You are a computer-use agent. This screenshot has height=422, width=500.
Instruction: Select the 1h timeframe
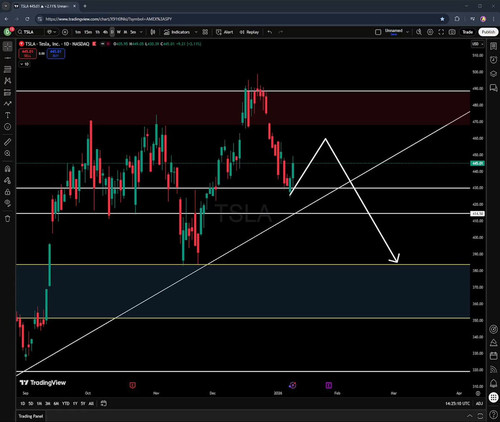pyautogui.click(x=98, y=32)
